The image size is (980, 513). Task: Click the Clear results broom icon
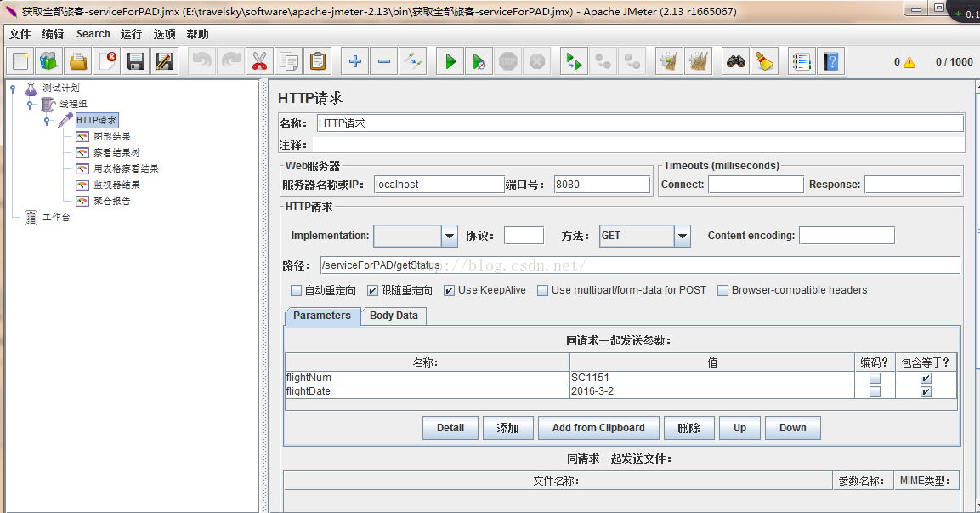[x=669, y=61]
